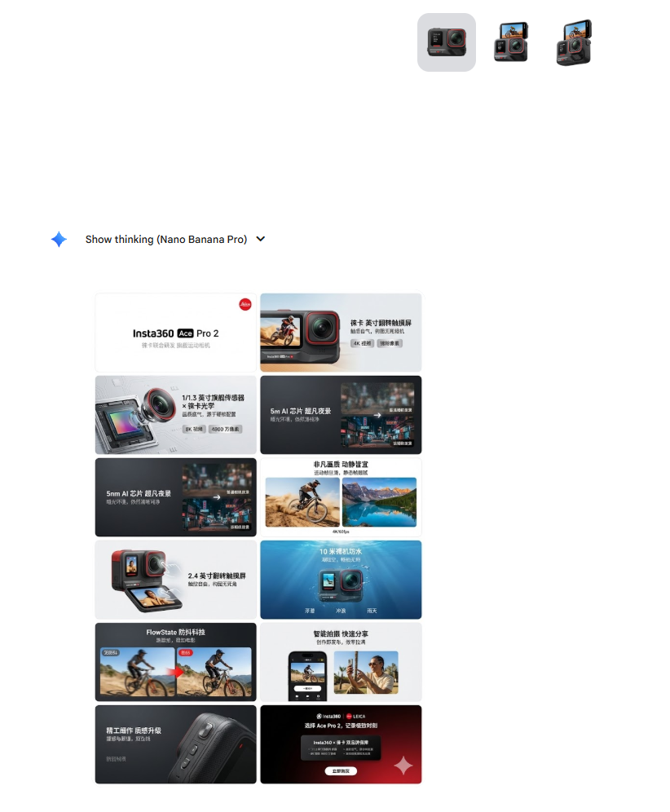Viewport: 670px width, 812px height.
Task: Expand the Show thinking chevron arrow
Action: pos(261,239)
